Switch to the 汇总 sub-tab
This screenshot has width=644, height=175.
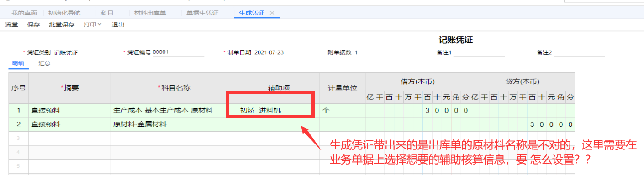coord(44,63)
